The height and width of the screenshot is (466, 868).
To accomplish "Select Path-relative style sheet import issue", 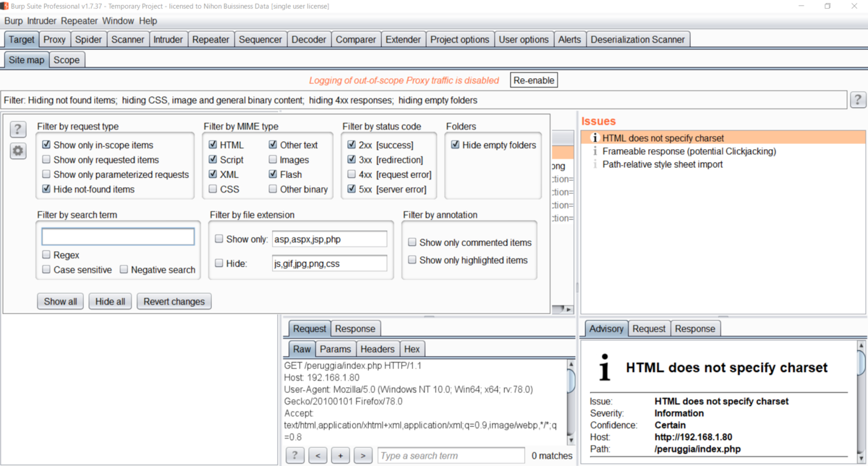I will click(x=662, y=164).
